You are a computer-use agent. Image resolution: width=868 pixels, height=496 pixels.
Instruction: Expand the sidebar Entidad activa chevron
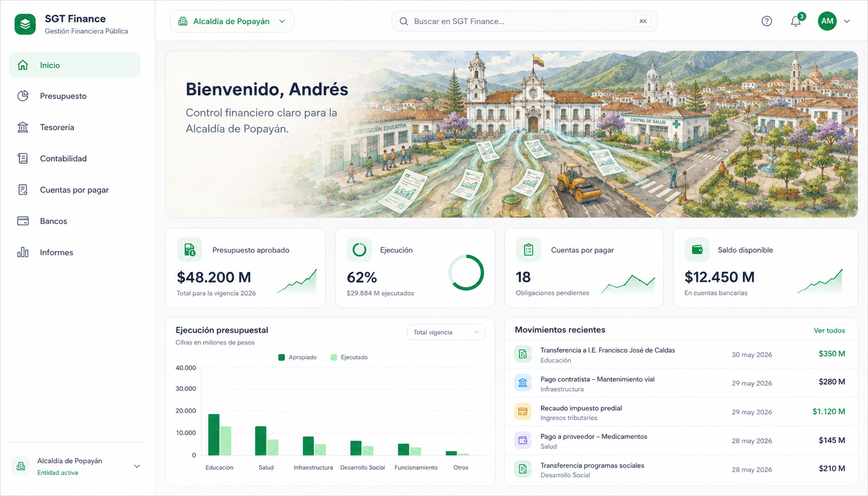click(137, 466)
